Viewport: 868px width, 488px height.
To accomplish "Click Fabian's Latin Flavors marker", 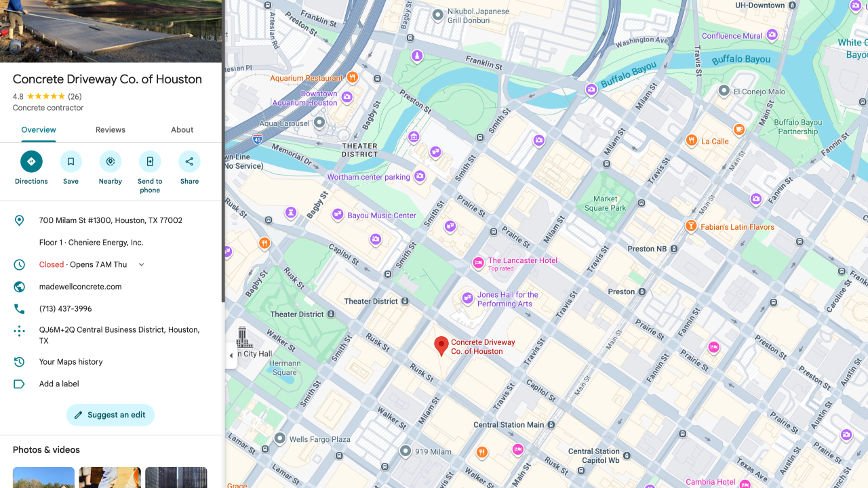I will tap(691, 226).
